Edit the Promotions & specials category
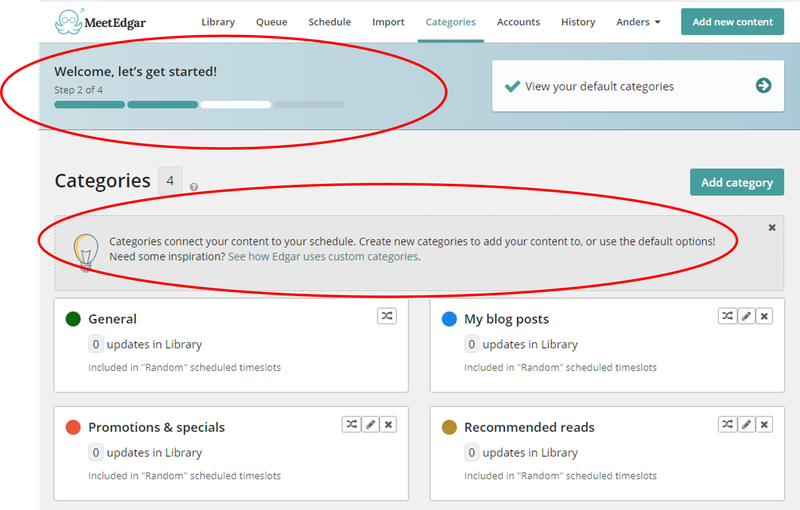 coord(370,424)
